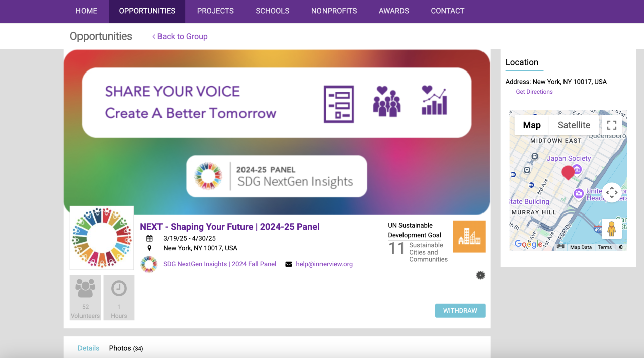Click the 'Location' heading
The height and width of the screenshot is (358, 644).
pos(522,62)
